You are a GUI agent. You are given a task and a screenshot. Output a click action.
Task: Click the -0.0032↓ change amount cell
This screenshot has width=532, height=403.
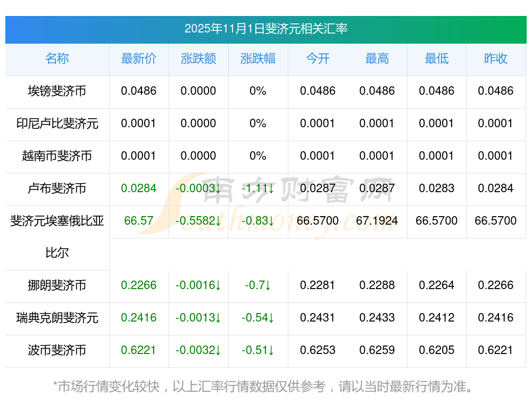tap(198, 350)
